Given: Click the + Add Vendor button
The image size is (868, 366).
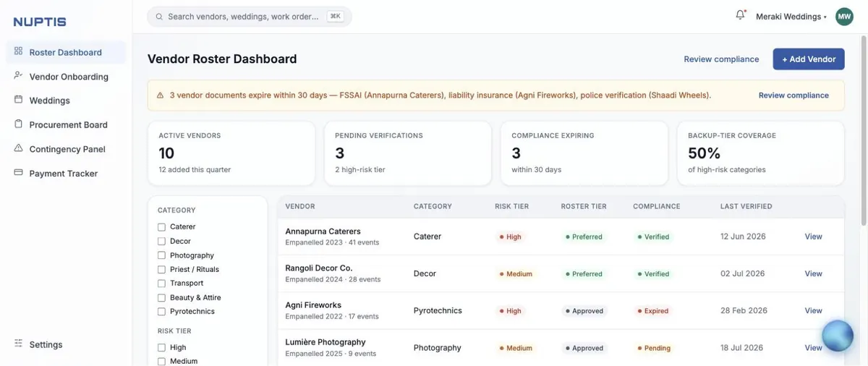Looking at the screenshot, I should click(809, 59).
